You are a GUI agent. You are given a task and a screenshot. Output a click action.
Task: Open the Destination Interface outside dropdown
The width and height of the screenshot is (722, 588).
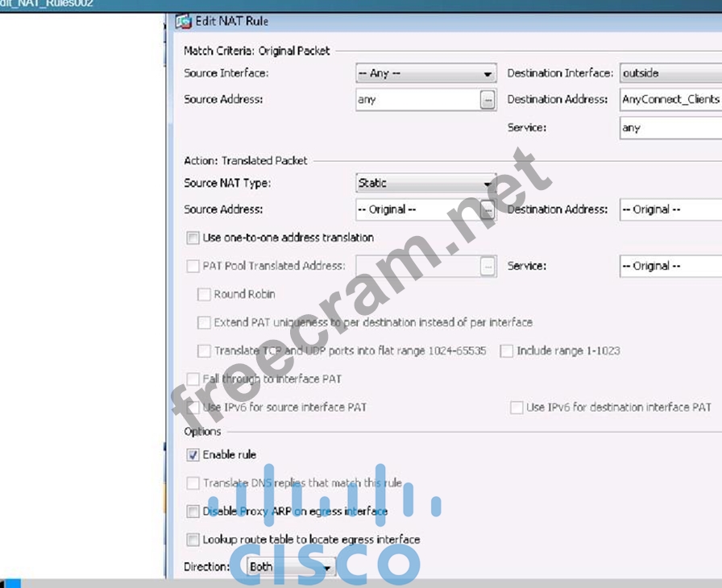pos(669,73)
